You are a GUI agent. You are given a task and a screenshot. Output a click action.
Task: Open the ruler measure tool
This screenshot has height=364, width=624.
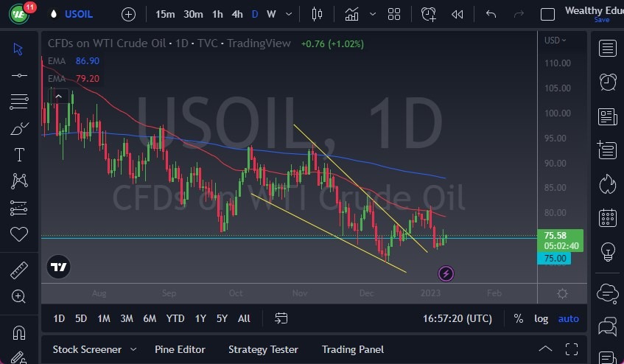(x=19, y=270)
